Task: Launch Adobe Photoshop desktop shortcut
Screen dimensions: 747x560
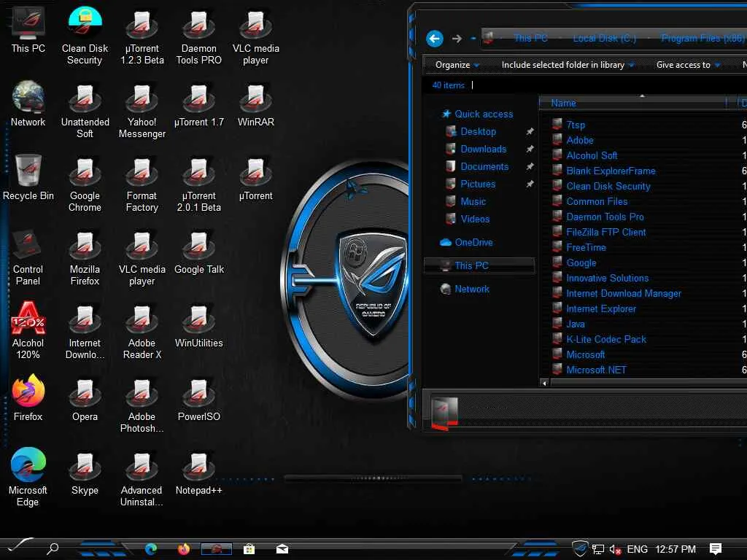Action: point(142,405)
